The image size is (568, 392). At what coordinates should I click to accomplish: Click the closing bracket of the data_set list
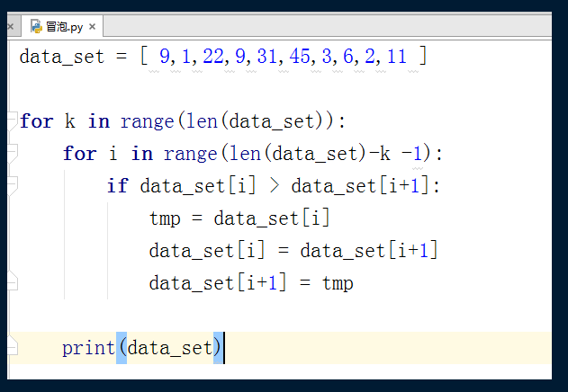point(423,56)
